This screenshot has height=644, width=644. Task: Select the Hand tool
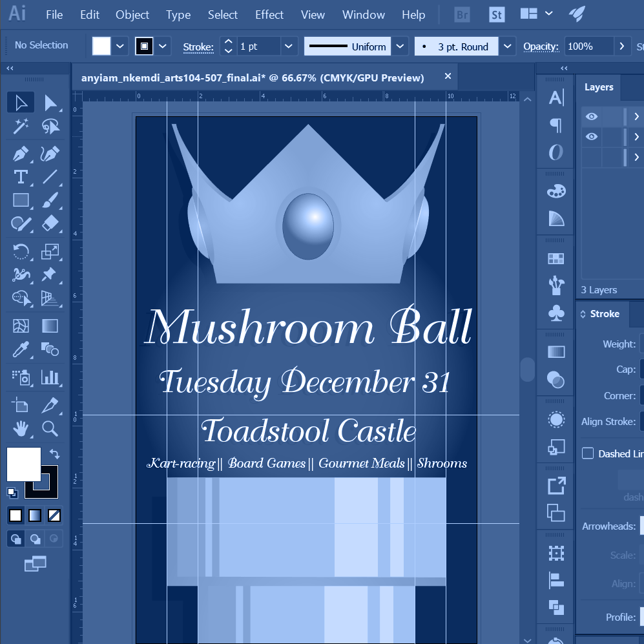(x=21, y=429)
